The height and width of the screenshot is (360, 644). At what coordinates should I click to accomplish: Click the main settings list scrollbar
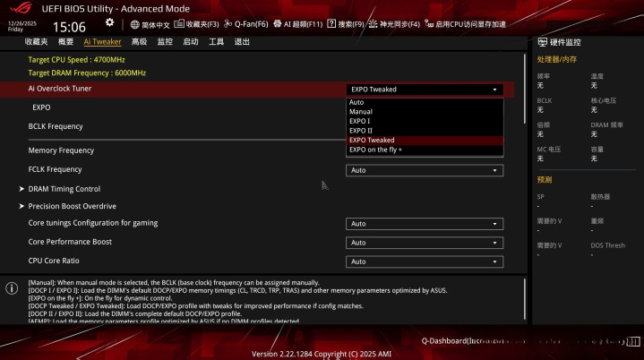click(x=525, y=89)
